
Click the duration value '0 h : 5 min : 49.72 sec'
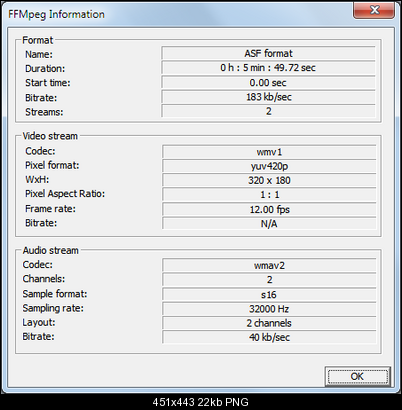(269, 68)
